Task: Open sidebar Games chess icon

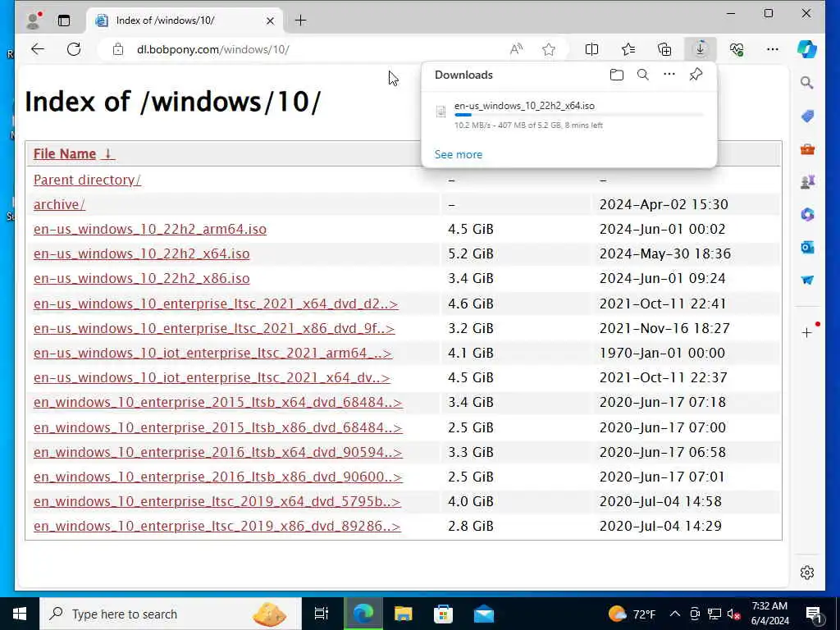Action: click(807, 181)
